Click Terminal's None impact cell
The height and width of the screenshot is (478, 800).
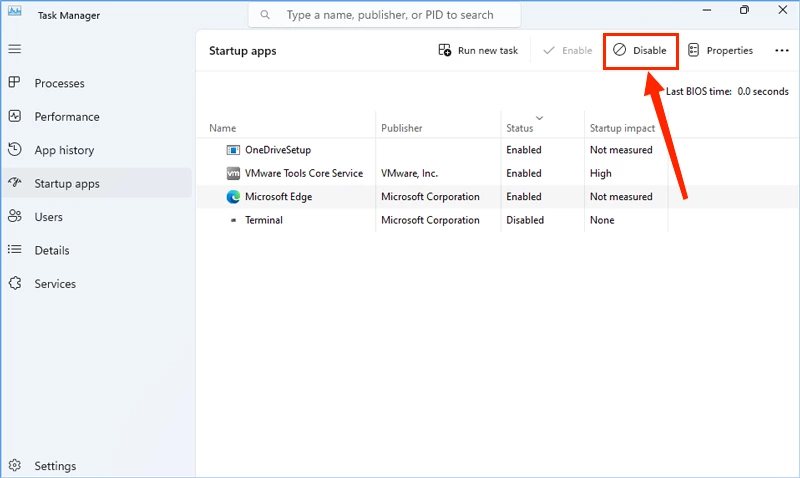tap(602, 220)
